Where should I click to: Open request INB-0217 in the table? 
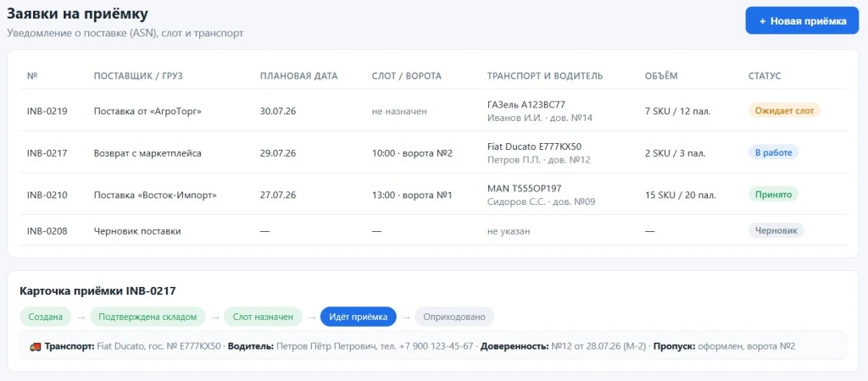(47, 153)
